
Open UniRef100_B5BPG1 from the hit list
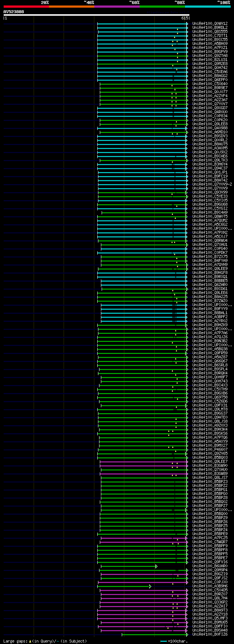(210, 490)
